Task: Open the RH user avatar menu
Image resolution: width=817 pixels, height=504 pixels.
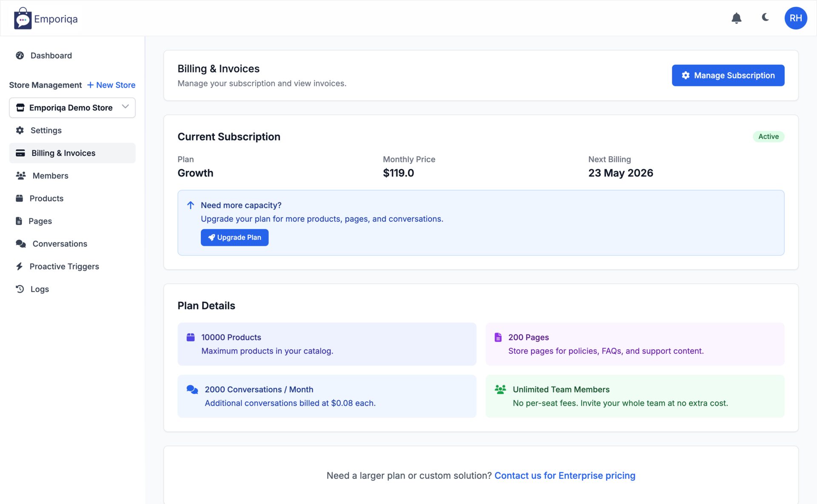Action: pyautogui.click(x=795, y=18)
